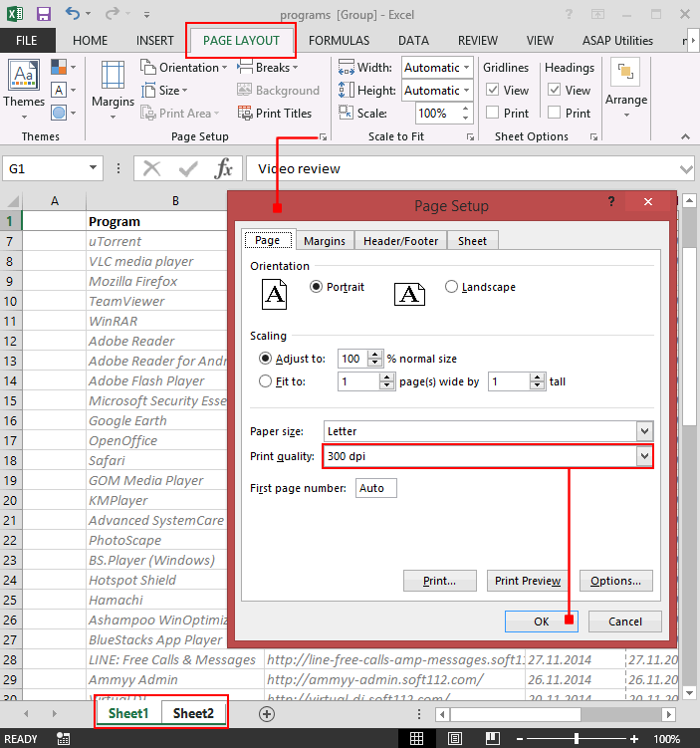Open the Name Box dropdown arrow
The width and height of the screenshot is (700, 748).
(x=93, y=168)
